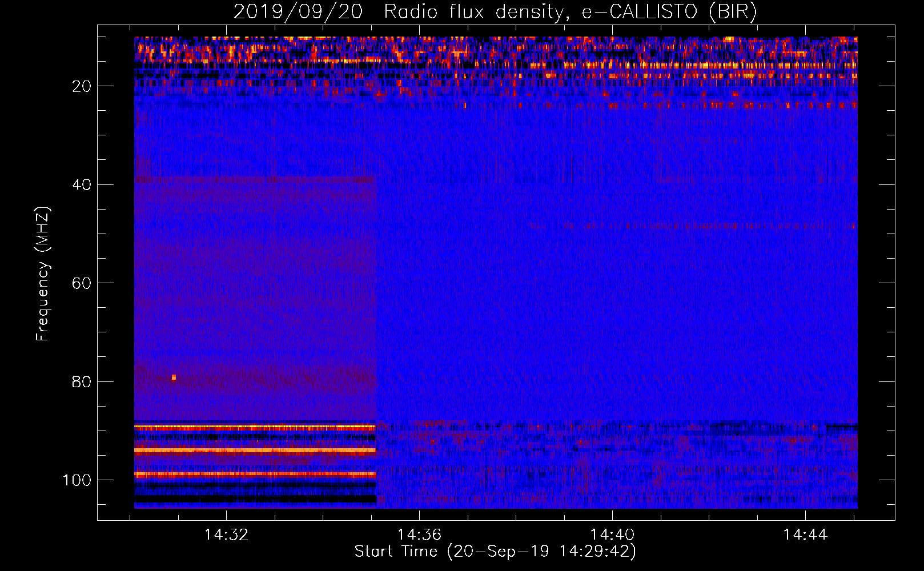Click the '40' frequency tick label

[x=82, y=185]
